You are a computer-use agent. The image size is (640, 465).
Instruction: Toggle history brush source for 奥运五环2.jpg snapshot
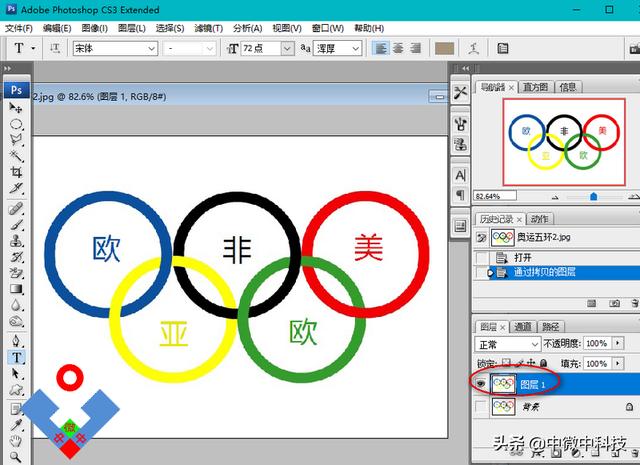tap(482, 237)
